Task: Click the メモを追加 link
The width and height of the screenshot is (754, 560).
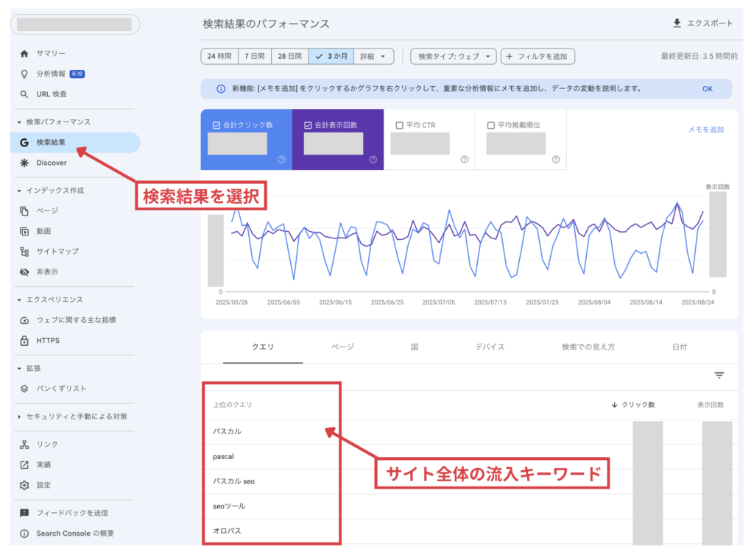Action: [x=705, y=130]
